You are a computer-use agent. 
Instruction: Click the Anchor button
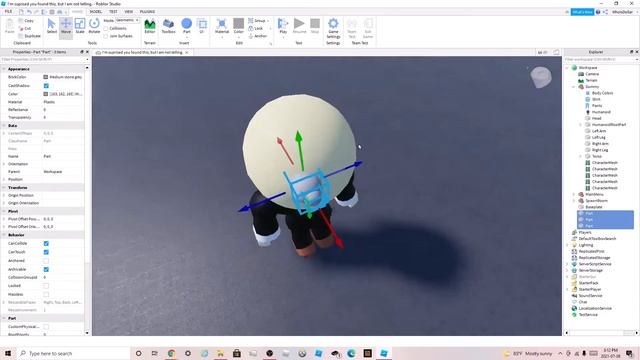258,36
